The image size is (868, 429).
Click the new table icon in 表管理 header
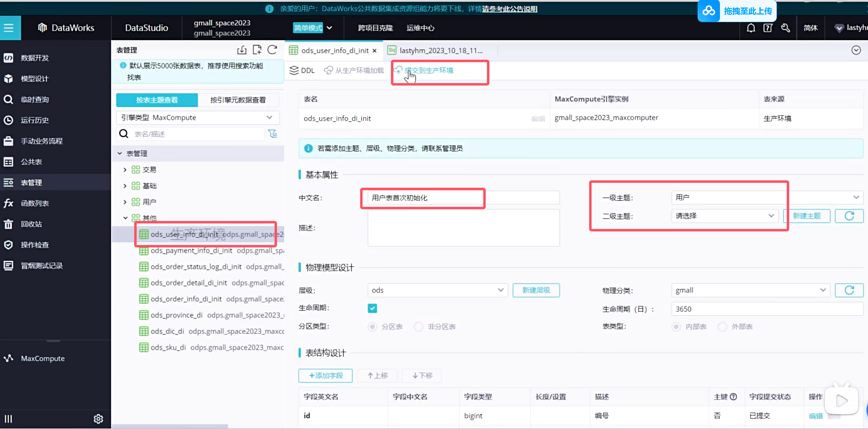click(x=257, y=50)
